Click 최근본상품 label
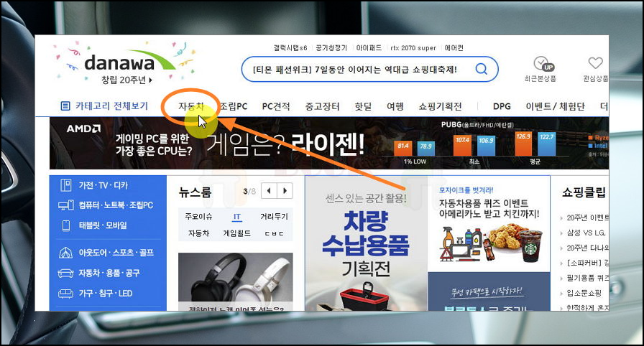Screen dimensions: 644x346 540,78
